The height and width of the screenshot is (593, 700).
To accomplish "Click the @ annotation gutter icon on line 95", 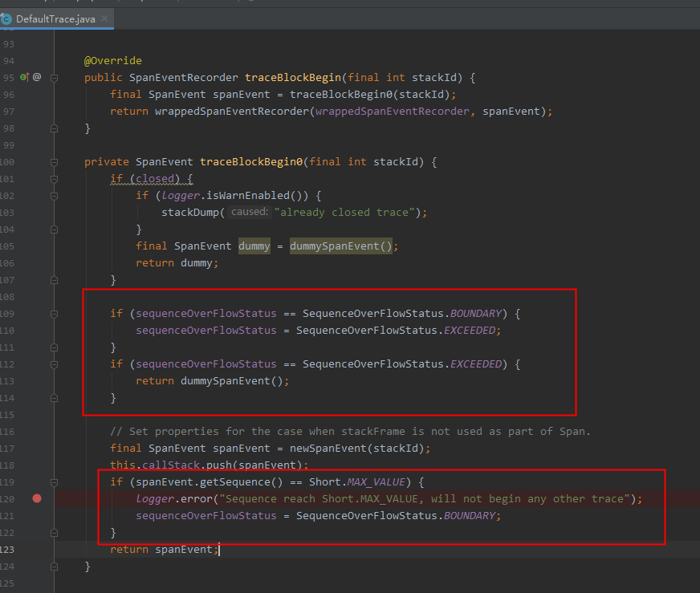I will [37, 77].
